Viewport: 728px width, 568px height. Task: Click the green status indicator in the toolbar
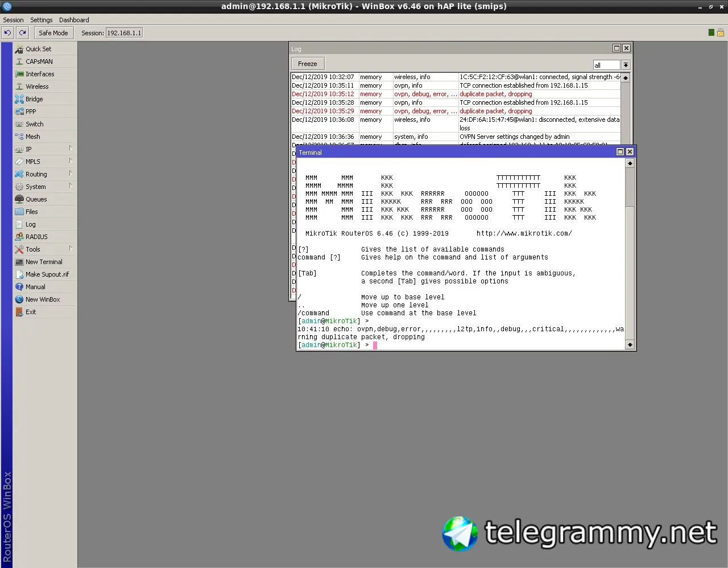pos(712,32)
